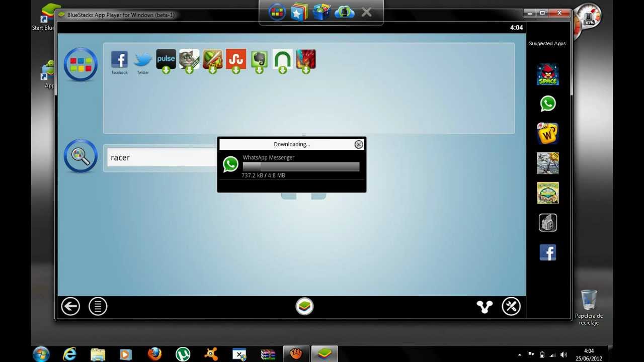Download the Evernote app
644x362 pixels.
[x=259, y=61]
